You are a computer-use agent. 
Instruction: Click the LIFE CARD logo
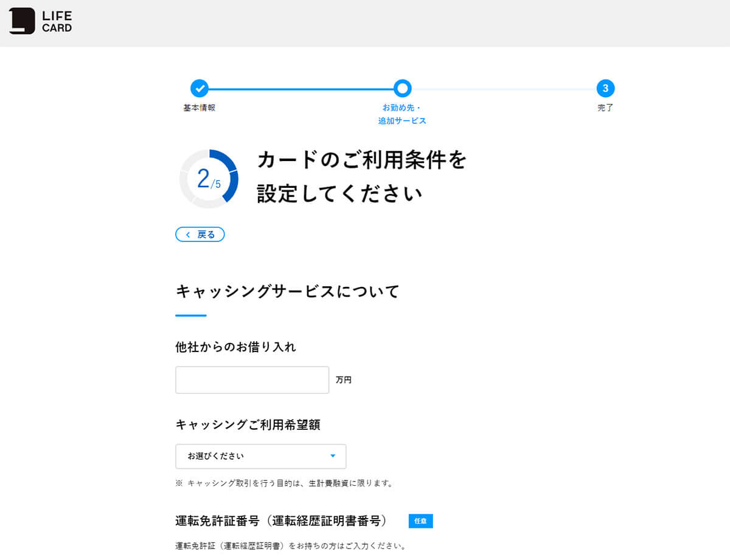click(x=41, y=21)
